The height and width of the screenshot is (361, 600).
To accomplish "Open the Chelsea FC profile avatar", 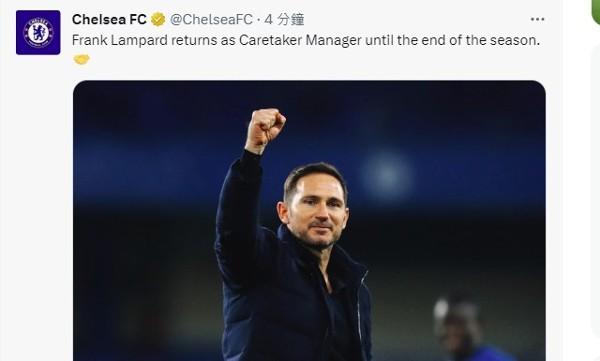I will (38, 33).
